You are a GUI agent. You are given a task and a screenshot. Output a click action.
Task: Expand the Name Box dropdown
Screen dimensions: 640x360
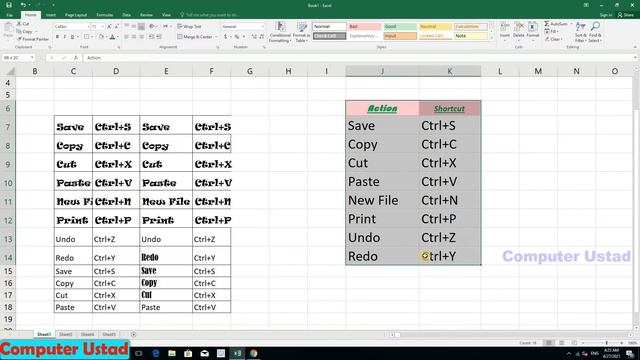32,58
